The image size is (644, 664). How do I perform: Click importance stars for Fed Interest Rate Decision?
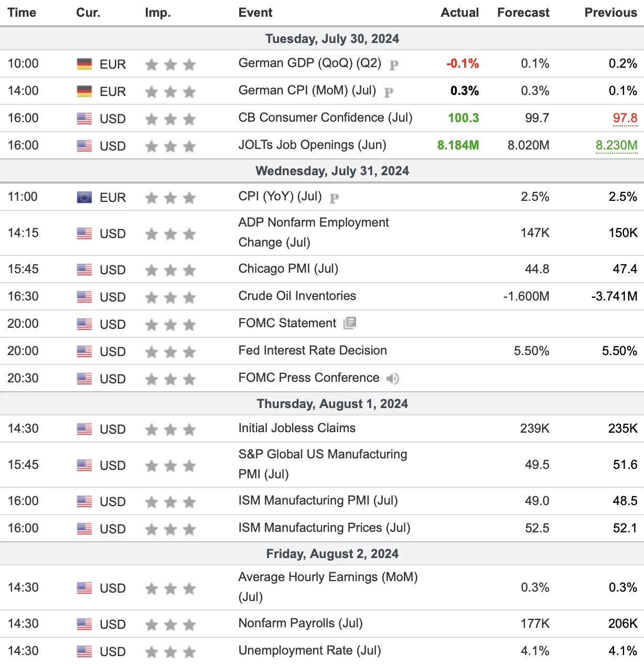[170, 351]
